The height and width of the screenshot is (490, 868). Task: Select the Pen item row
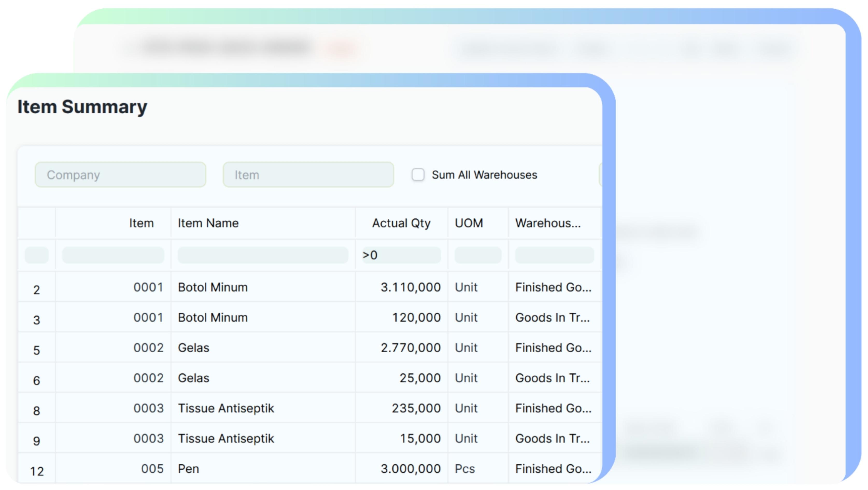point(188,469)
